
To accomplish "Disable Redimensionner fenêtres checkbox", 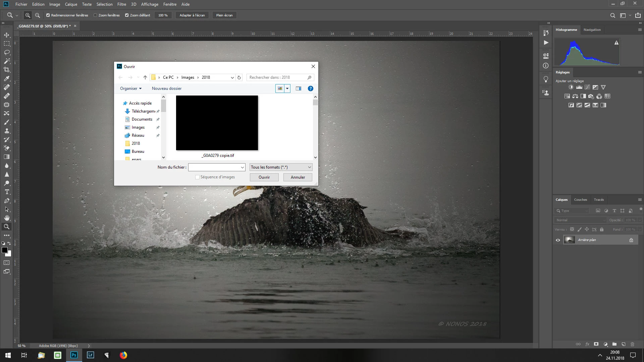I will coord(48,15).
